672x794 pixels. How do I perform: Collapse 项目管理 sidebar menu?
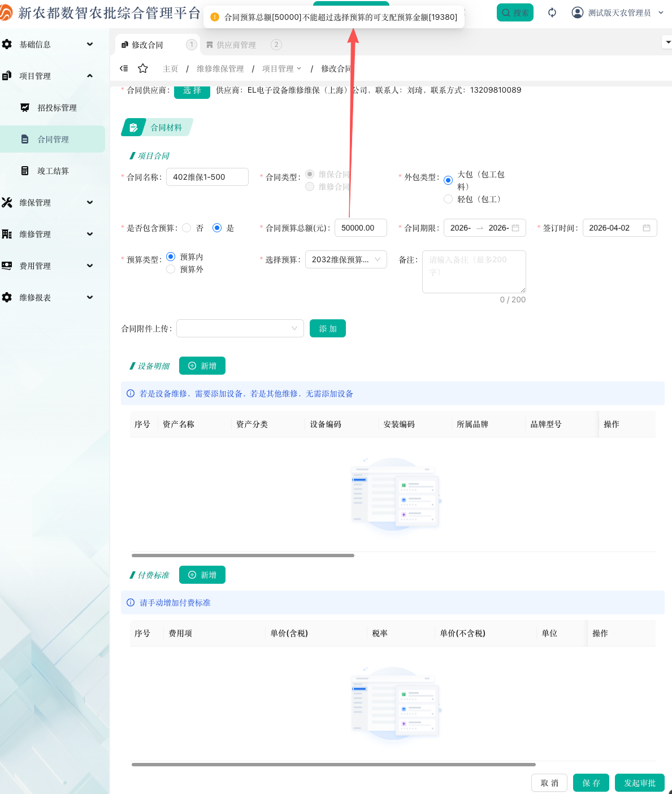click(90, 76)
